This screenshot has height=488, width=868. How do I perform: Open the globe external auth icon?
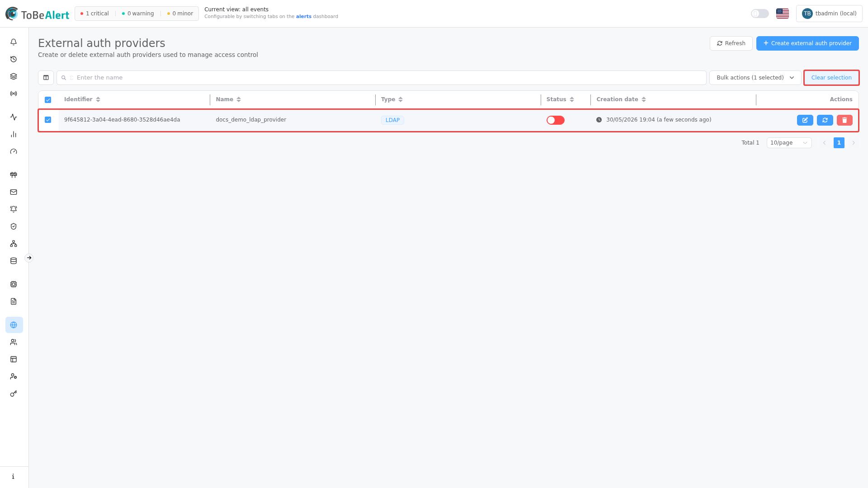(14, 325)
